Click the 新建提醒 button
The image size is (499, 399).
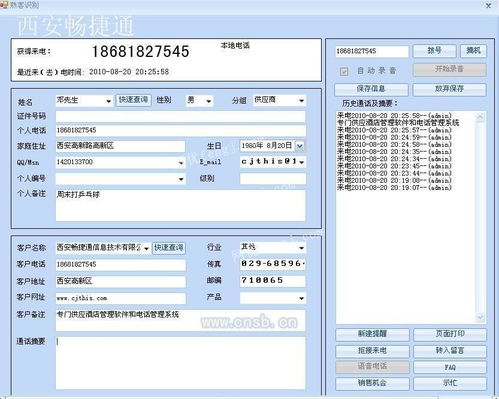coord(372,334)
